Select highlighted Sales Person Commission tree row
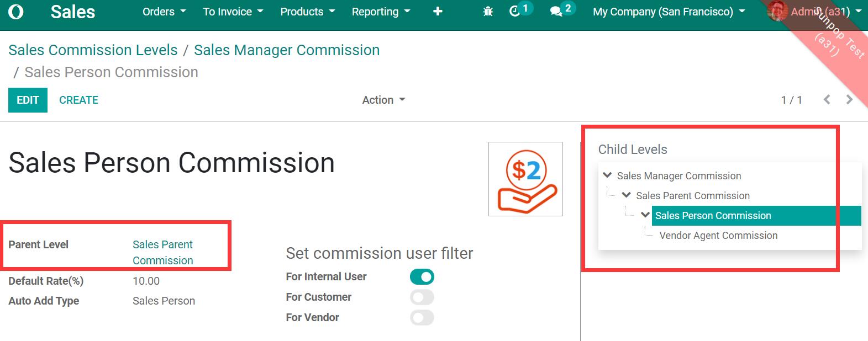868x341 pixels. point(756,216)
